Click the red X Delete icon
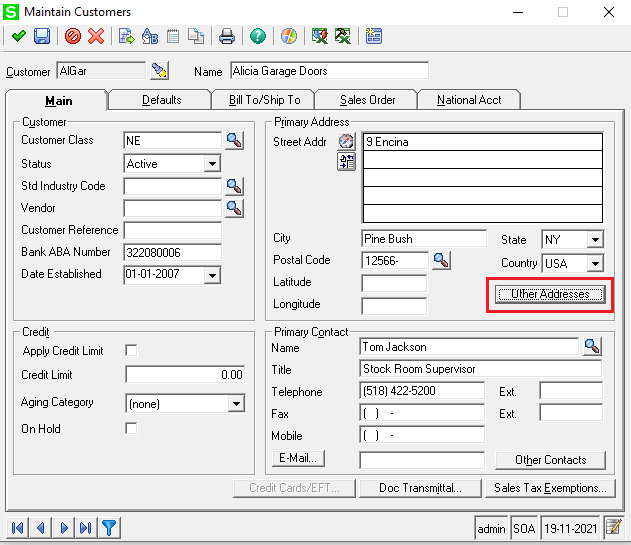 click(x=96, y=36)
